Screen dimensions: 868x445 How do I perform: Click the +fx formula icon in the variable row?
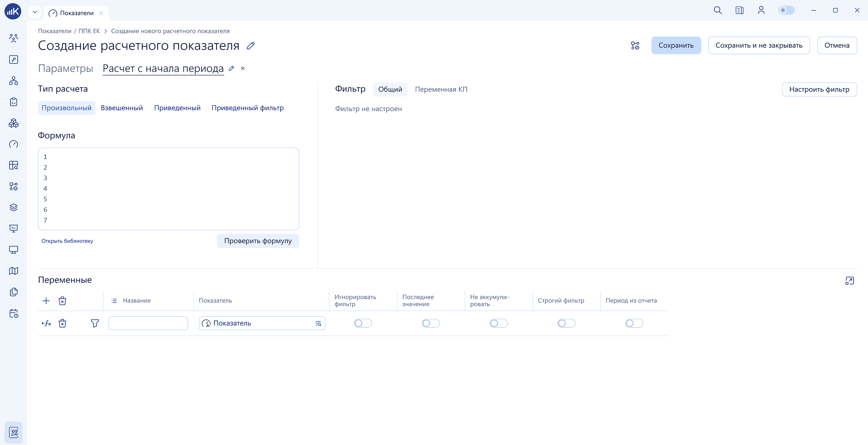(x=46, y=323)
